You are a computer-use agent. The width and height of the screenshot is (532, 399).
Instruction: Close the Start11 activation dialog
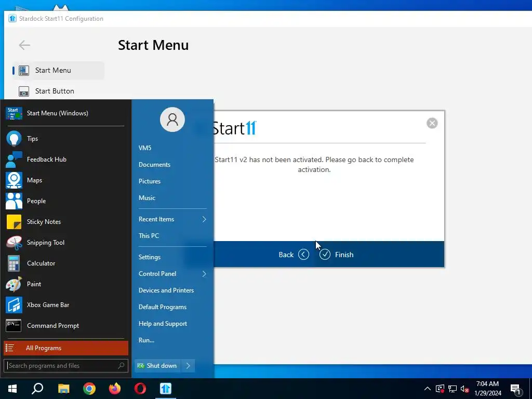point(432,123)
